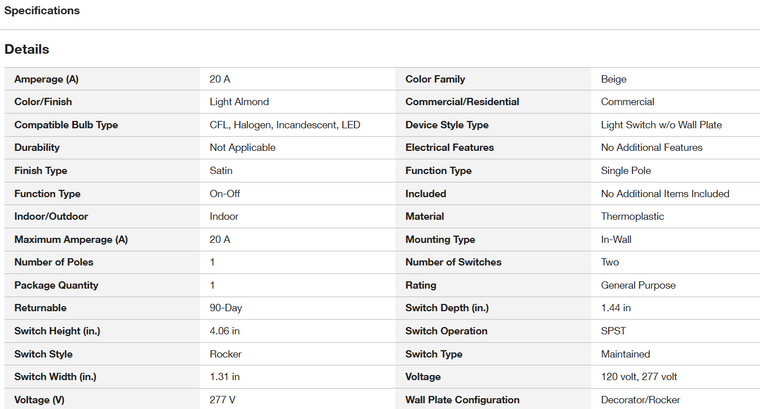Click the Details heading
The height and width of the screenshot is (409, 760).
[x=27, y=49]
